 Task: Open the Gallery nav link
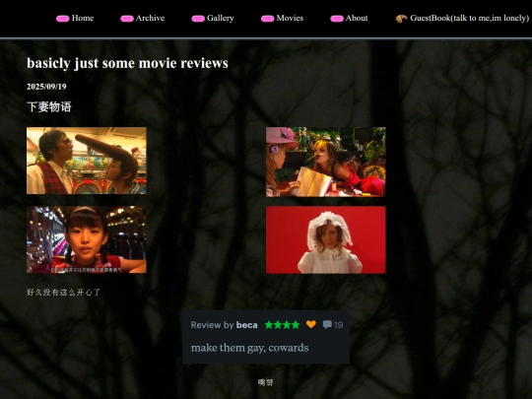(221, 19)
